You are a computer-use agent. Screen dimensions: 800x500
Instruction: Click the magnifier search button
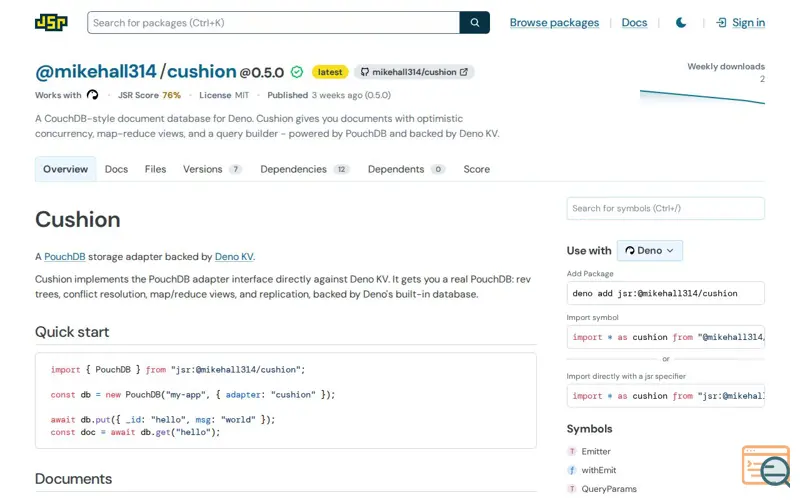click(x=474, y=22)
